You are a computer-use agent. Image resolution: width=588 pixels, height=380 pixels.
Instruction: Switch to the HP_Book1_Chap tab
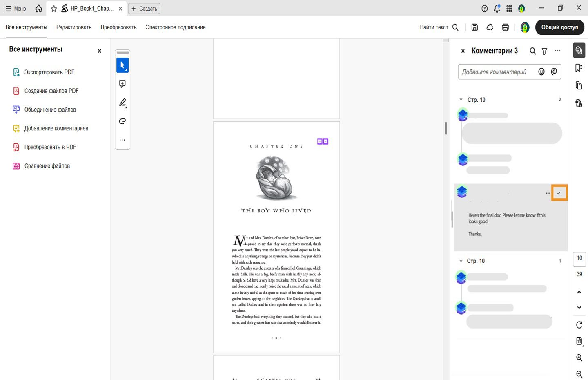pyautogui.click(x=87, y=9)
